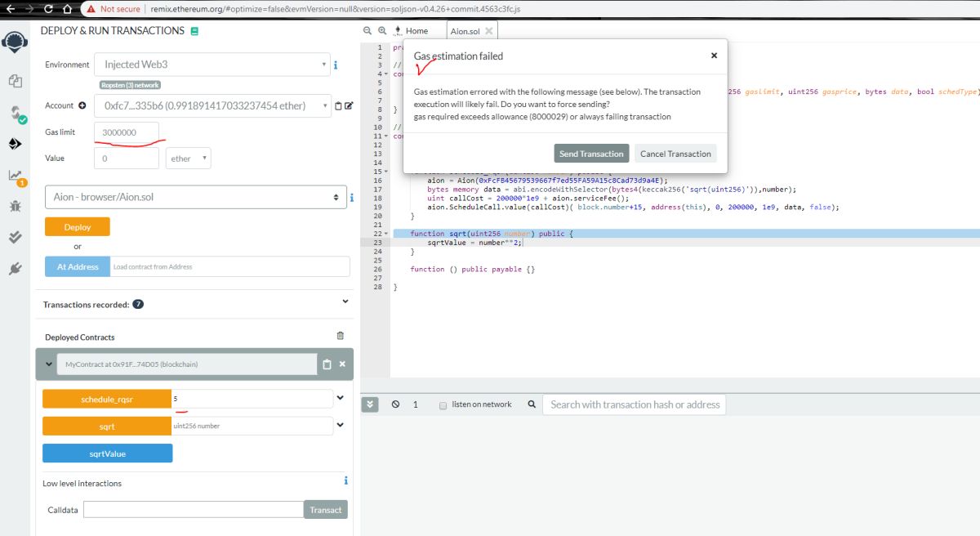Add new account with plus icon
Image resolution: width=980 pixels, height=536 pixels.
82,105
